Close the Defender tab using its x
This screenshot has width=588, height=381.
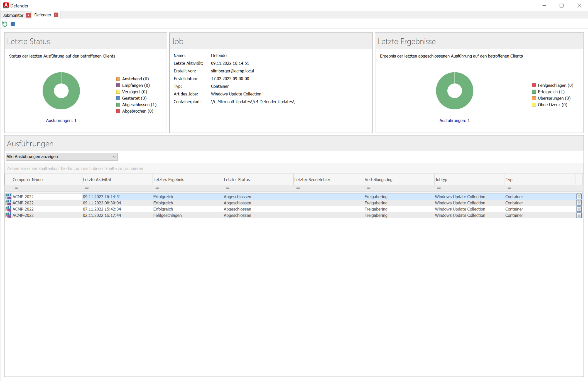pos(56,15)
